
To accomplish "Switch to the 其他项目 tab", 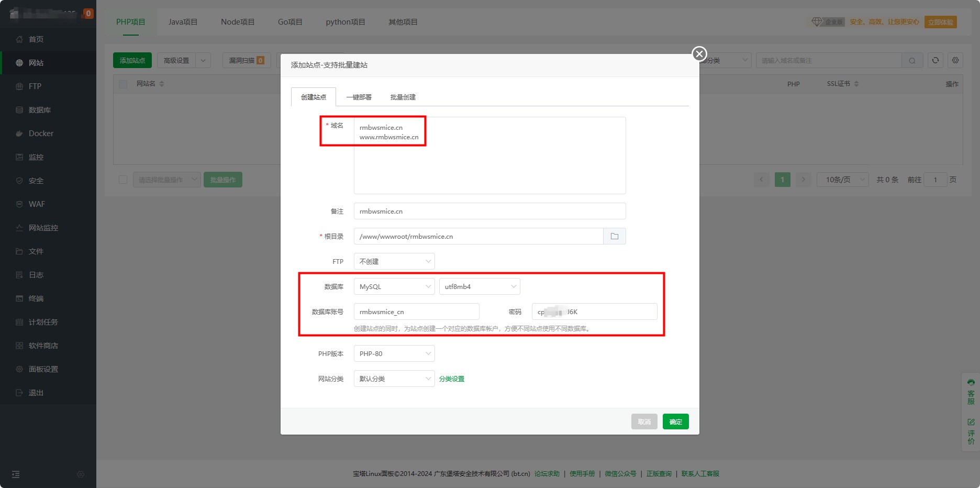I will coord(403,22).
